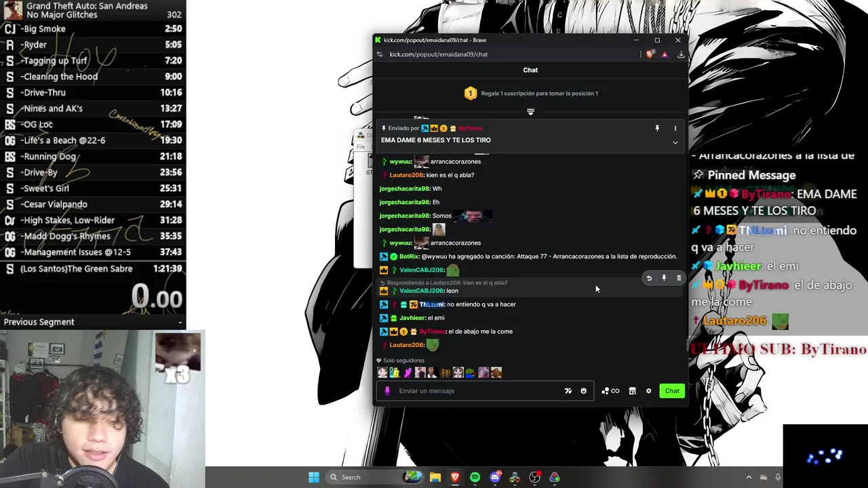Open Spotify from taskbar

click(475, 477)
